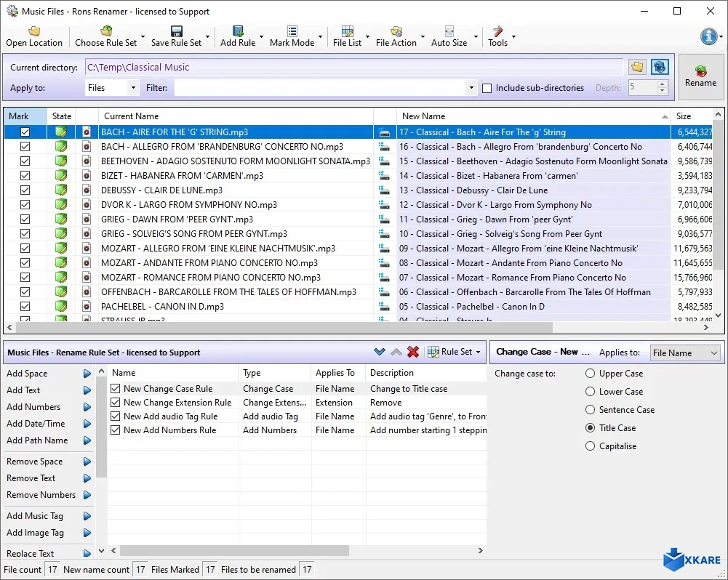Click the refresh directory icon
728x580 pixels.
(660, 67)
